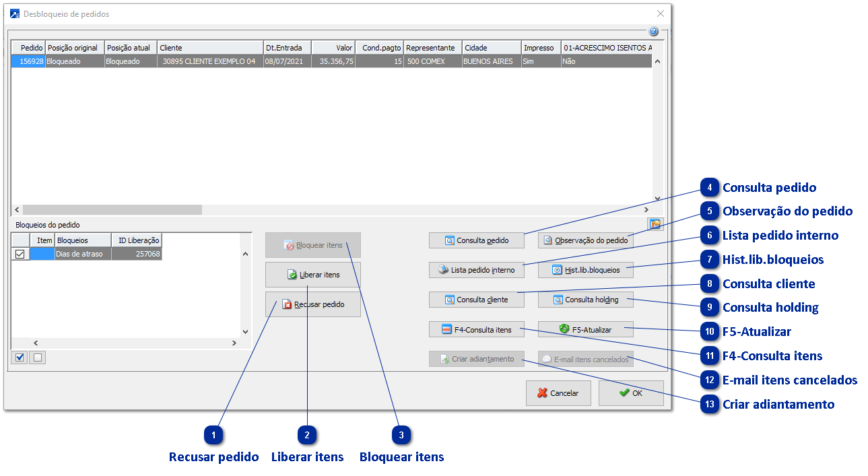The image size is (868, 476).
Task: Click Liberar itens button
Action: point(313,275)
